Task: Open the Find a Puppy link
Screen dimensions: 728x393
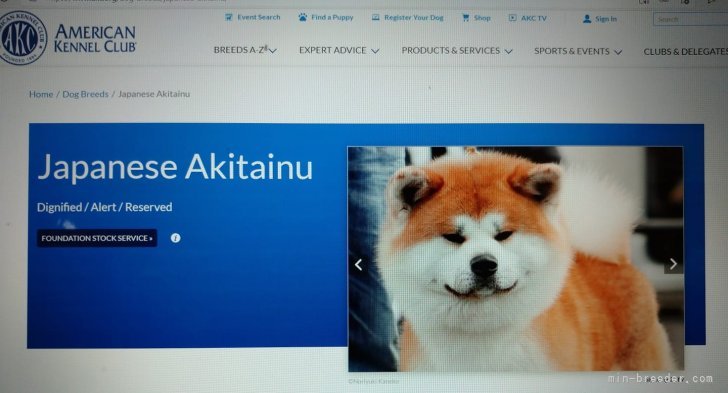Action: (332, 17)
